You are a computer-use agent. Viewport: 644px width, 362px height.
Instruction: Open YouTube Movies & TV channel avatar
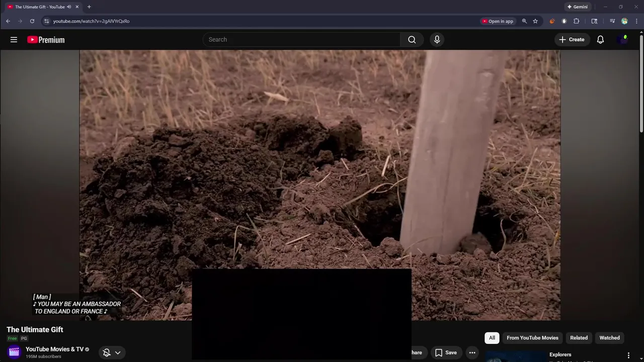click(x=14, y=352)
